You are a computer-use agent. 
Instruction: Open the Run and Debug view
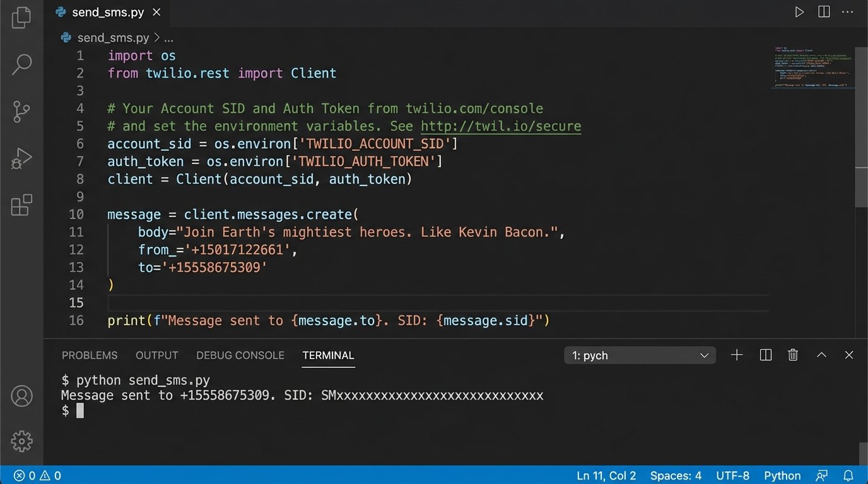tap(21, 159)
